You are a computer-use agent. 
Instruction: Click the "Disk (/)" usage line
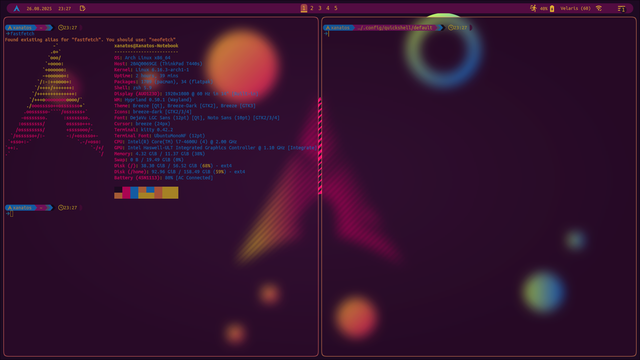[x=173, y=166]
